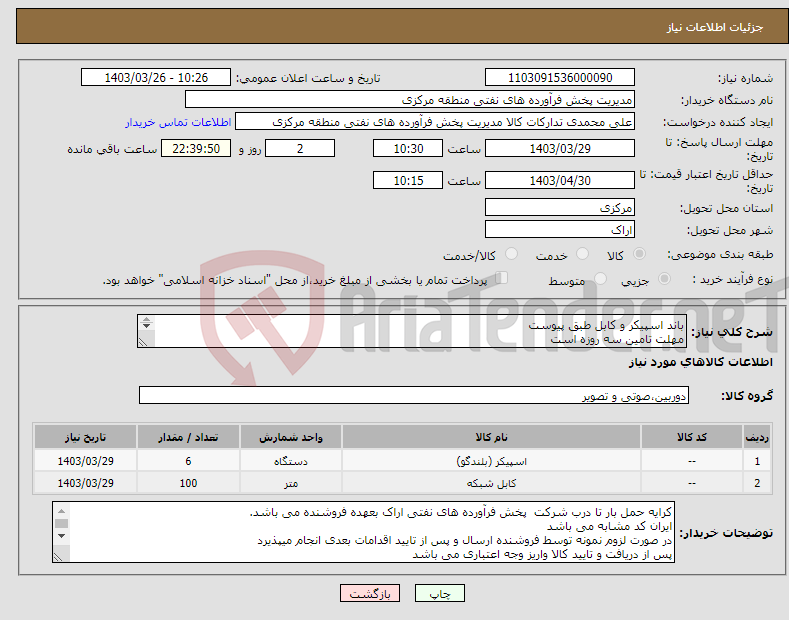
Task: Select the متوسط purchase type radio
Action: (x=600, y=279)
